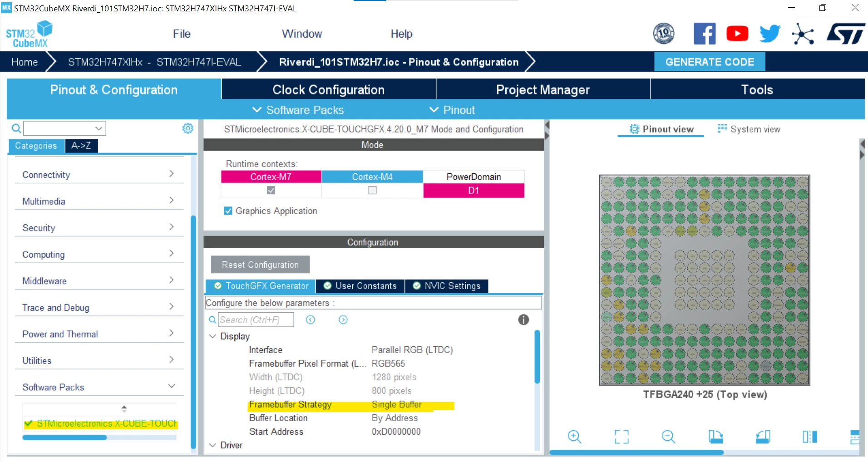Expand the Trace and Debug category
The height and width of the screenshot is (462, 868).
[99, 307]
